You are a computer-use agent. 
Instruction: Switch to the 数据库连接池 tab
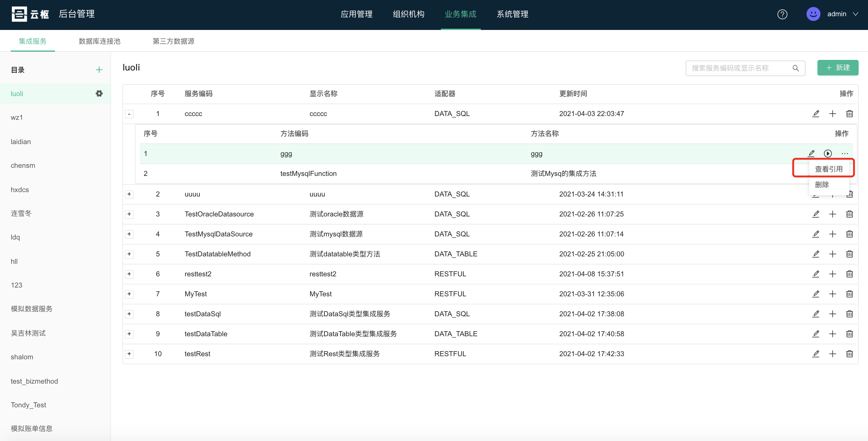pyautogui.click(x=99, y=41)
